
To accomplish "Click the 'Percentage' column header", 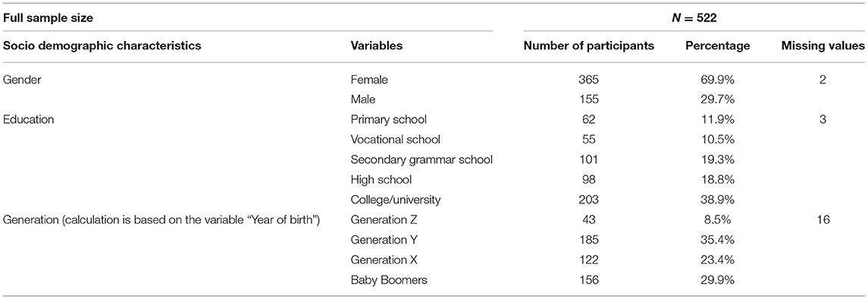I will (718, 46).
